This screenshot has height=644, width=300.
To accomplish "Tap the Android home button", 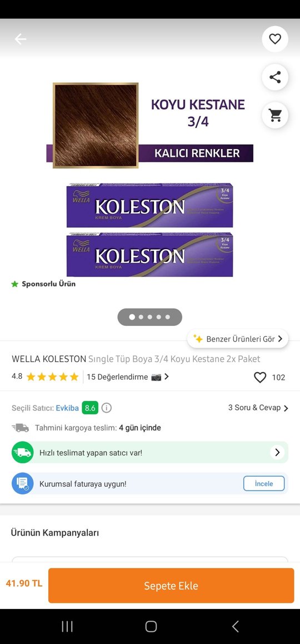I will point(151,626).
